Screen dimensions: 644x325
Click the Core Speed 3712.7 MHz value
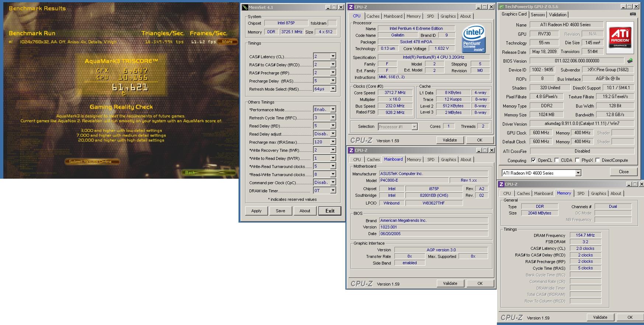point(395,92)
